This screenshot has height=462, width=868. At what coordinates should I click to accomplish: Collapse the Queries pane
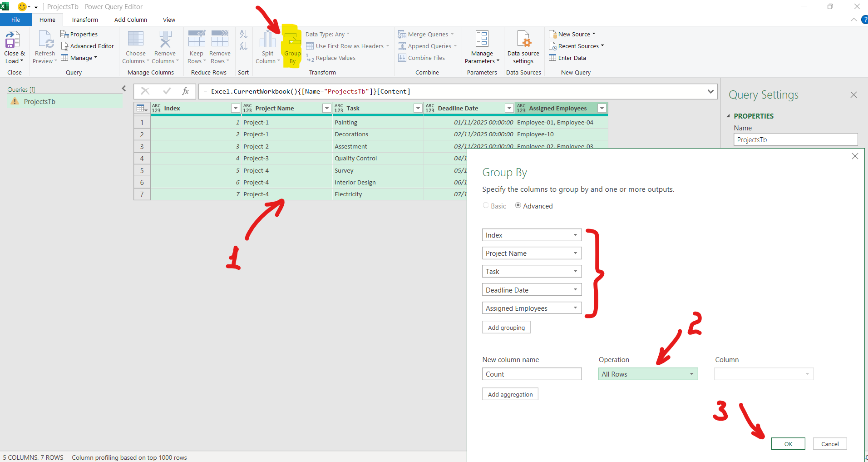click(123, 89)
